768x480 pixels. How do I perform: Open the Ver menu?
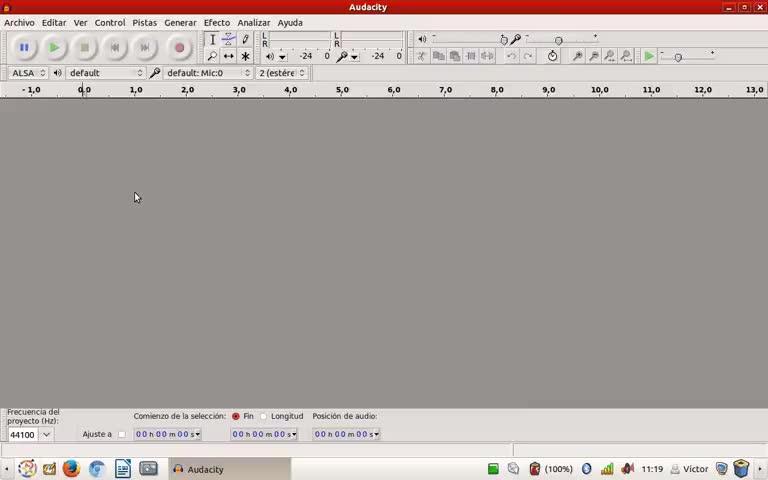click(x=80, y=23)
